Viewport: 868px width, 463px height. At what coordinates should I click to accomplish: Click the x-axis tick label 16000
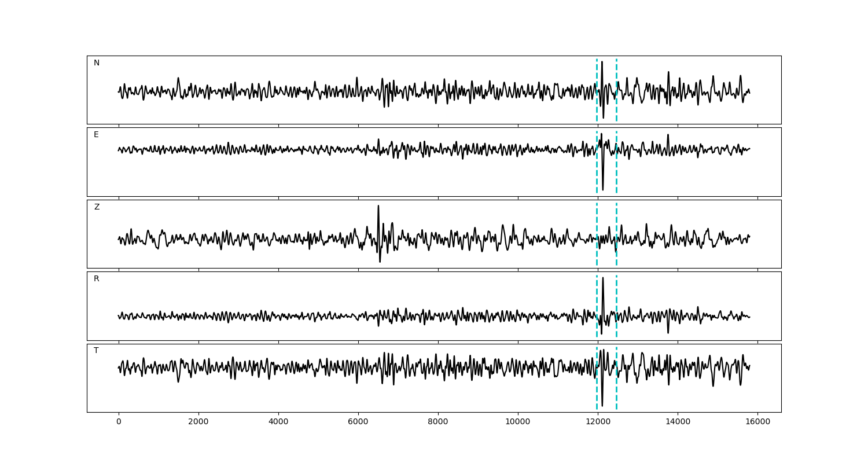tap(757, 422)
